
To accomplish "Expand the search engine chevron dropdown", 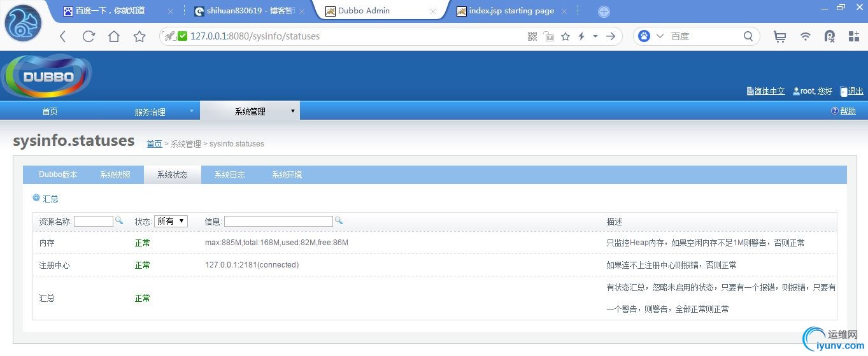I will tap(660, 36).
